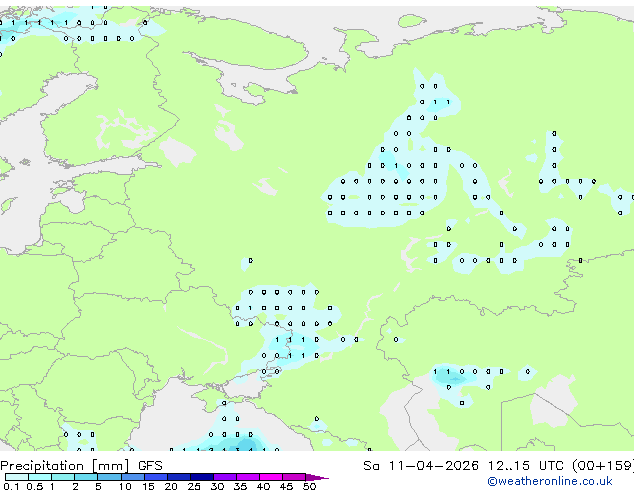Viewport: 634px width, 490px height.
Task: Pick the 15–20 mm legend color box
Action: coord(155,477)
